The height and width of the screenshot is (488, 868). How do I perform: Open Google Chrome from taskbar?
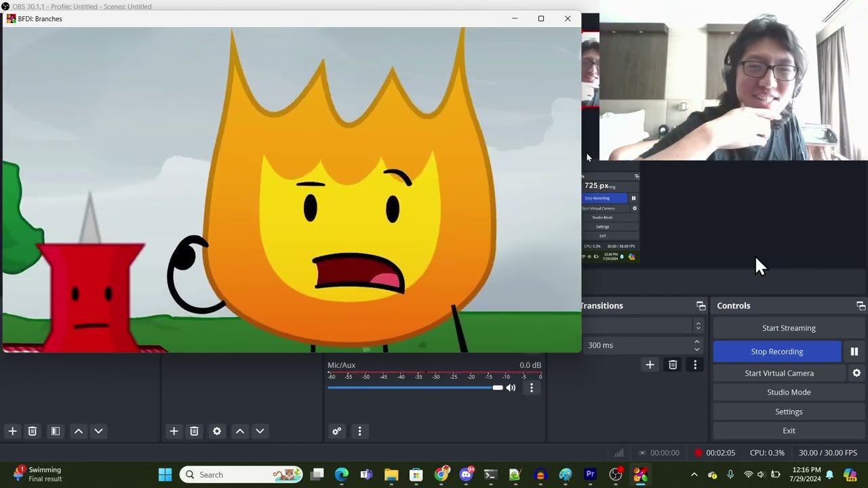[x=441, y=474]
